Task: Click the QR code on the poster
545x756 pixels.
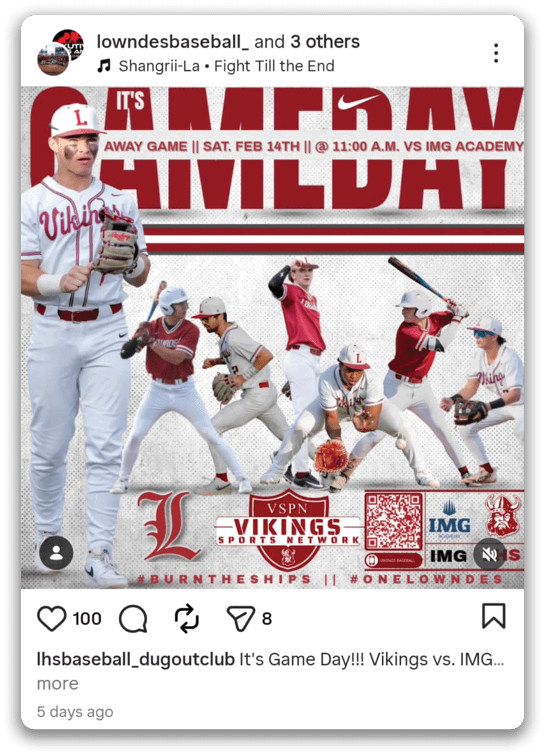Action: 394,521
